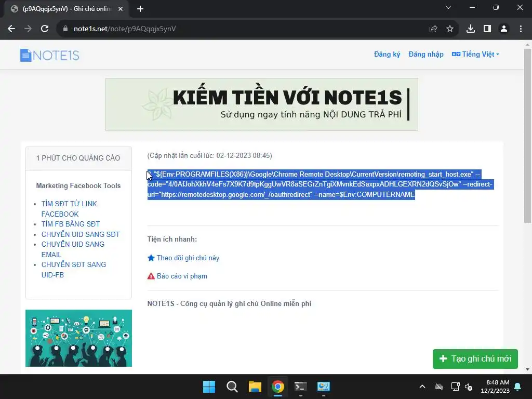Image resolution: width=532 pixels, height=399 pixels.
Task: Click Báo cáo vi phạm link
Action: [182, 276]
